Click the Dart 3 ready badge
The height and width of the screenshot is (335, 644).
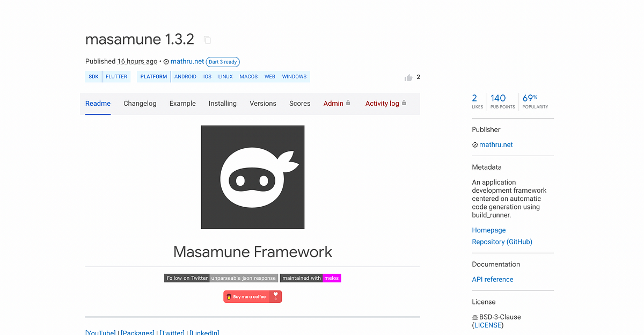[x=223, y=62]
